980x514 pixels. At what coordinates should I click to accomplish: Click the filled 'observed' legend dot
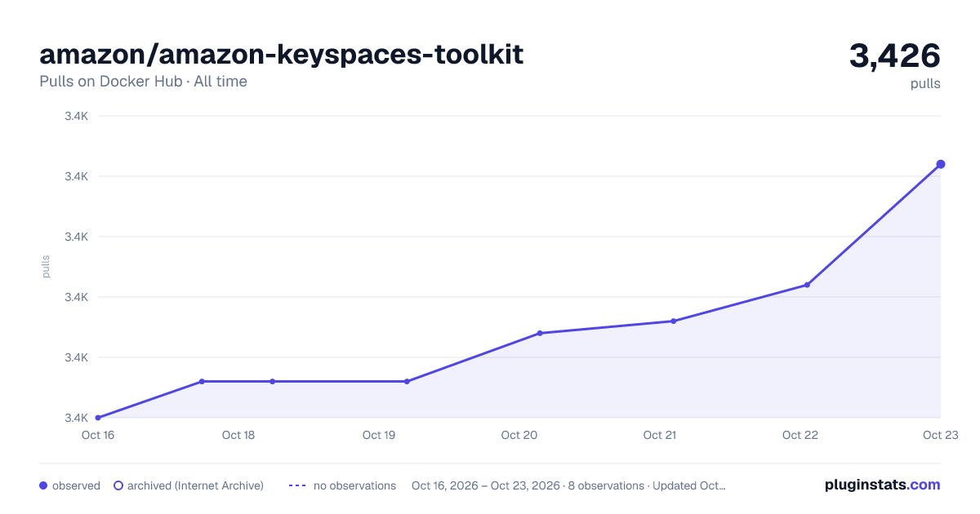tap(43, 485)
